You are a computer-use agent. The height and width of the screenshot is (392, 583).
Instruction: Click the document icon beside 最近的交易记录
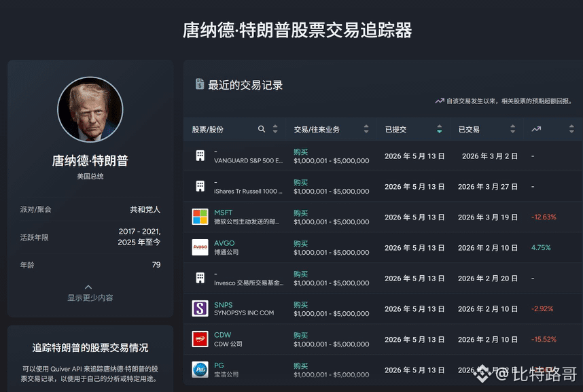pyautogui.click(x=200, y=84)
